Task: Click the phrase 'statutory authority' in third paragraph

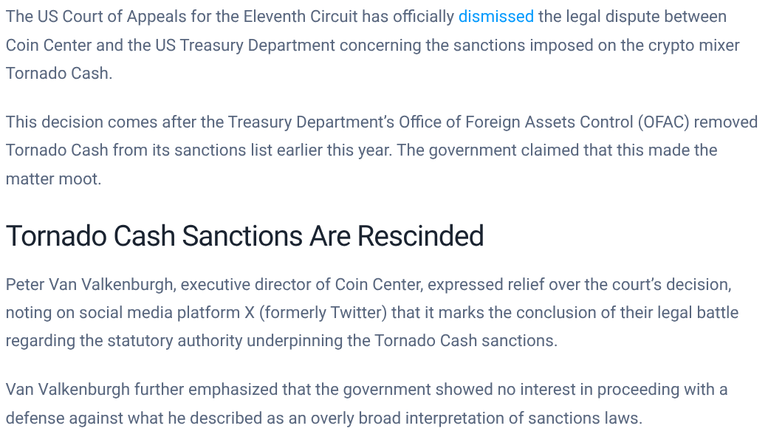Action: pyautogui.click(x=175, y=340)
